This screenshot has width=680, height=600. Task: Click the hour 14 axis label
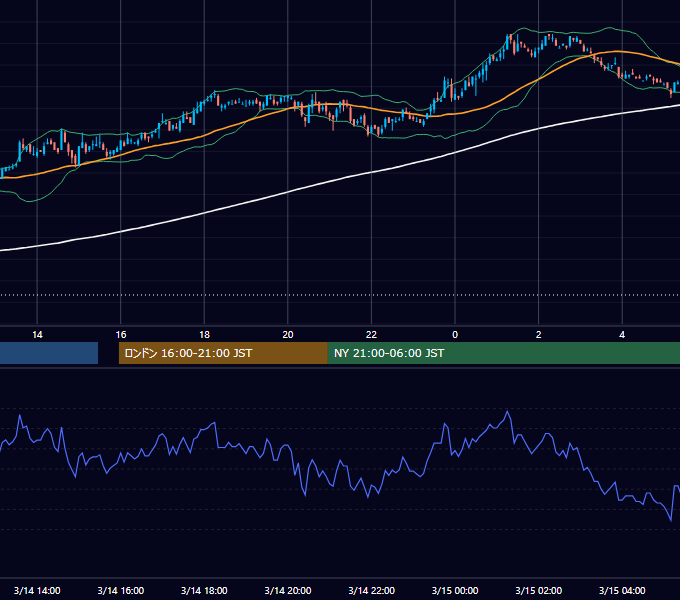pos(37,335)
